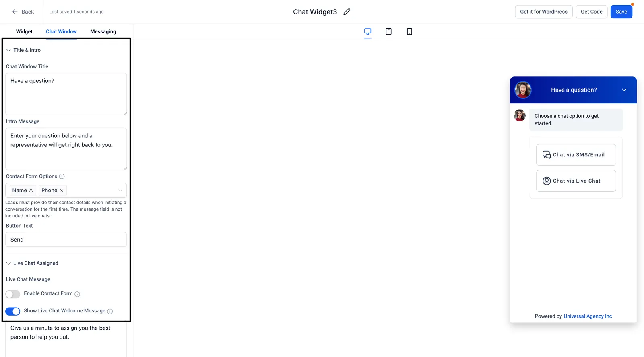Click the Get Code button
The width and height of the screenshot is (644, 357).
click(x=592, y=12)
